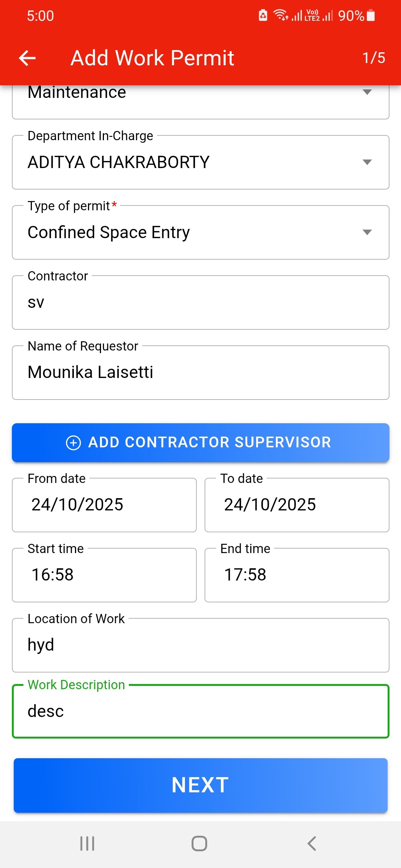This screenshot has width=401, height=868.
Task: Open the To date picker field
Action: point(297,505)
